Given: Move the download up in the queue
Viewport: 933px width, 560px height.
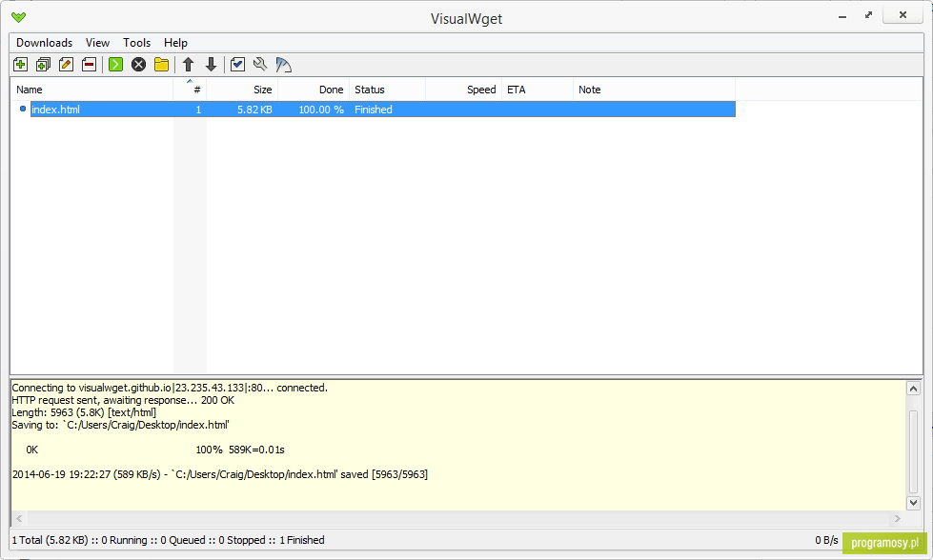Looking at the screenshot, I should click(188, 64).
